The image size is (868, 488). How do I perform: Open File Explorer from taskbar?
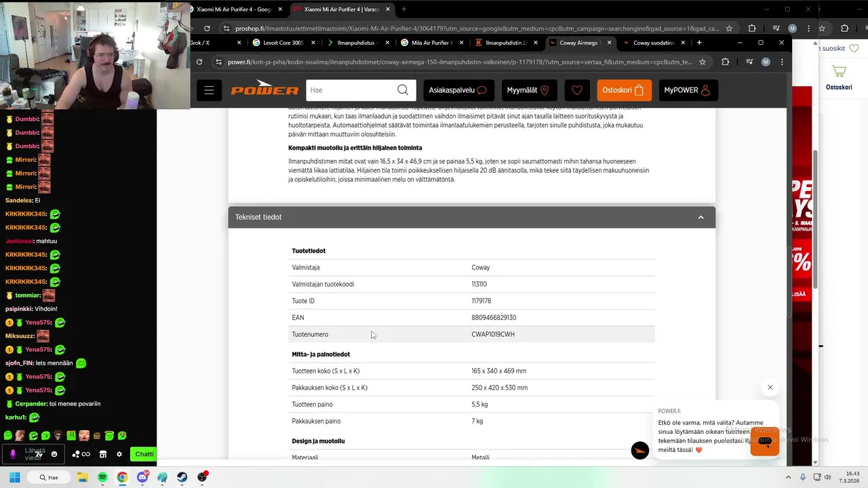point(83,477)
